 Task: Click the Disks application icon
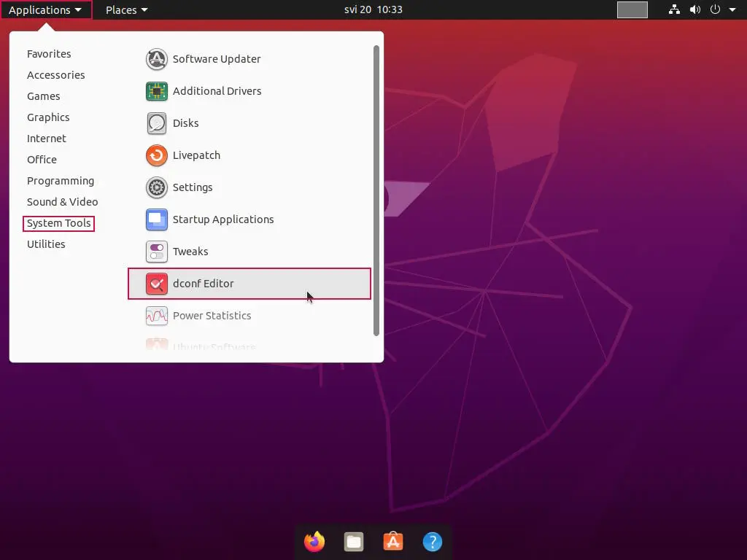(x=157, y=123)
